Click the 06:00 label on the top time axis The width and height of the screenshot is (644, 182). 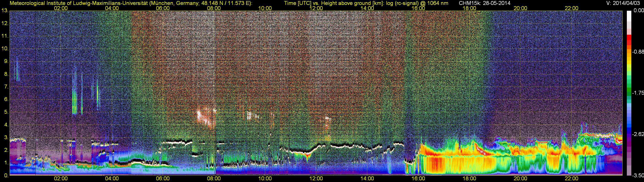point(163,8)
